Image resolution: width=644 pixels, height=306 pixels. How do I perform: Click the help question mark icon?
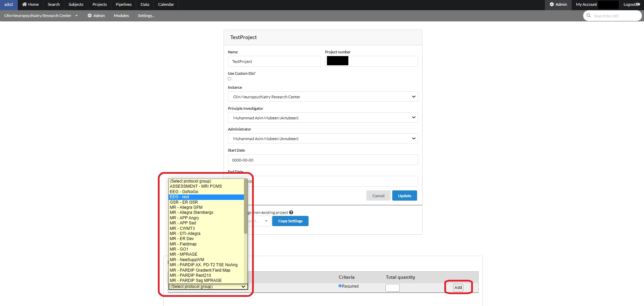click(x=291, y=213)
